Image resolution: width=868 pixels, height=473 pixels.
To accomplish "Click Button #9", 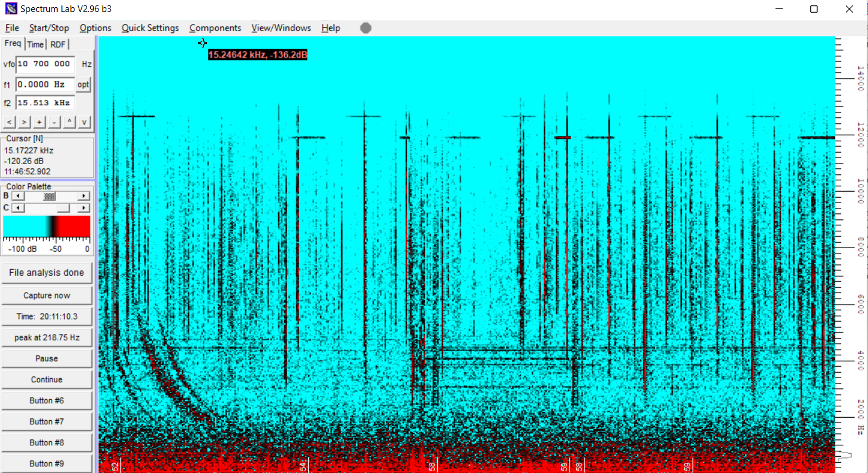I will pos(47,463).
